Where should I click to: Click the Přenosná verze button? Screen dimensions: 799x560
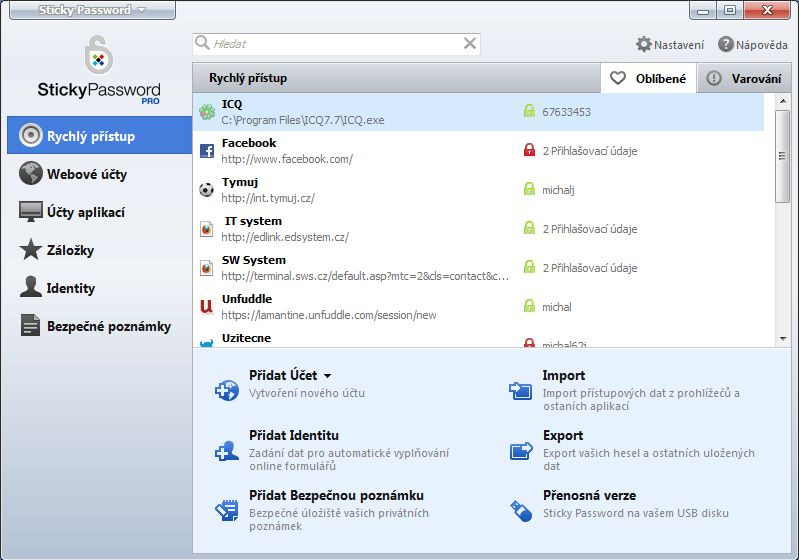coord(590,495)
